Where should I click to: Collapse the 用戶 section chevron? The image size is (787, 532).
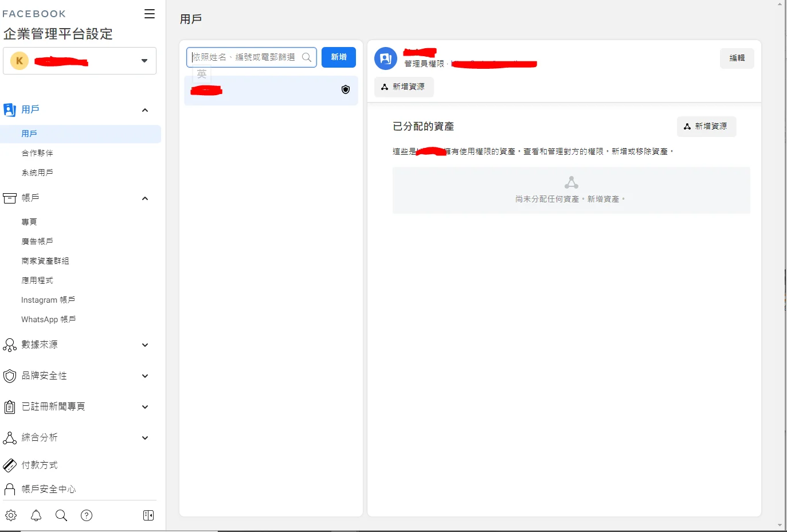pos(145,109)
